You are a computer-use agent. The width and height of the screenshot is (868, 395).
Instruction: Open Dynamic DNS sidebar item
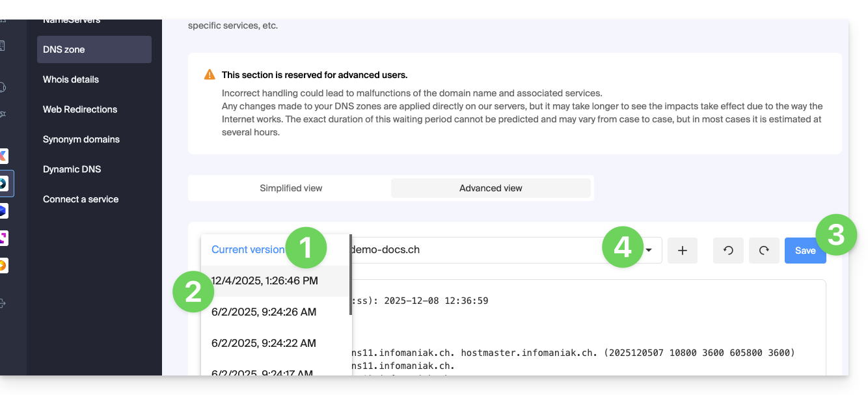pos(72,169)
